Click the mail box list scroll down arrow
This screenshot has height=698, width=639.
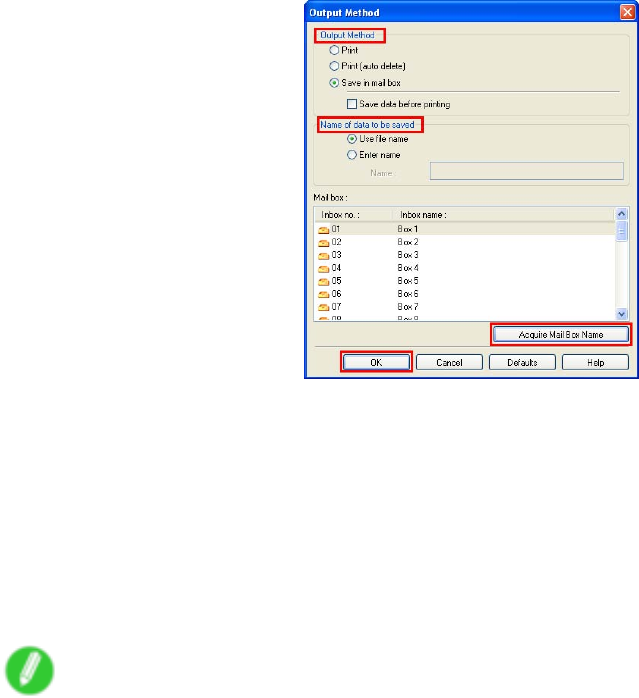coord(622,314)
